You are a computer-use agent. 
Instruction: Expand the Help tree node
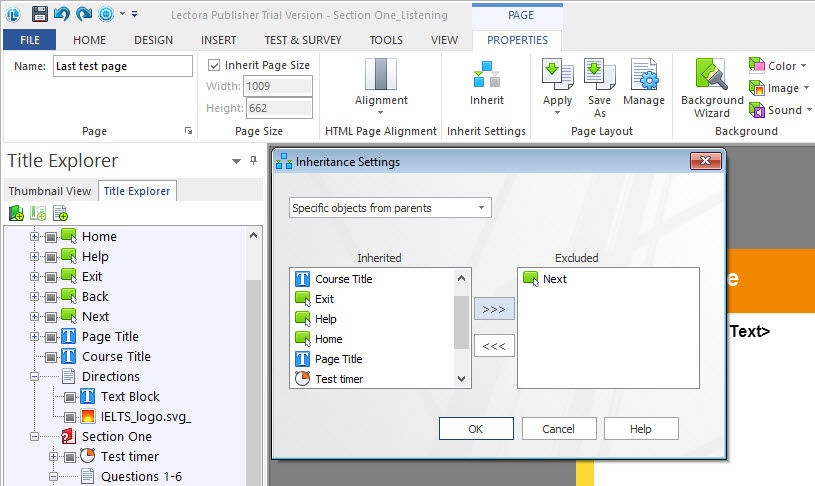tap(34, 256)
